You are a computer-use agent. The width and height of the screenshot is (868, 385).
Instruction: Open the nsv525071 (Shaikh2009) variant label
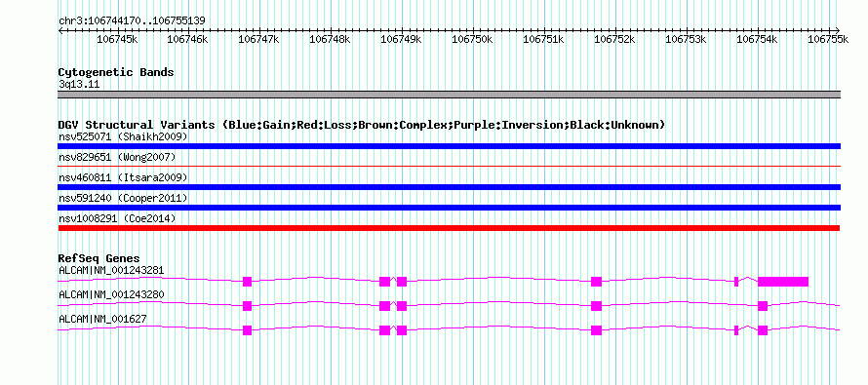click(123, 136)
